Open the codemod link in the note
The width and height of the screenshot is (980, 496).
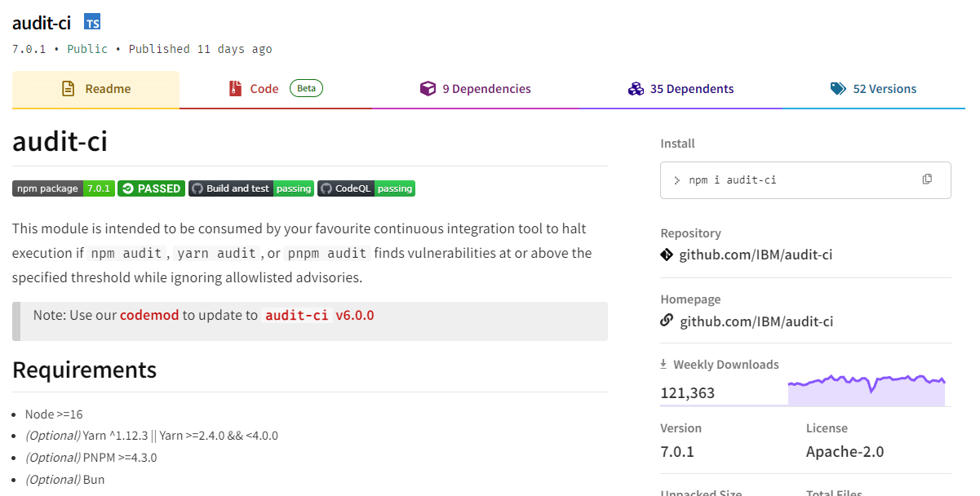(149, 316)
